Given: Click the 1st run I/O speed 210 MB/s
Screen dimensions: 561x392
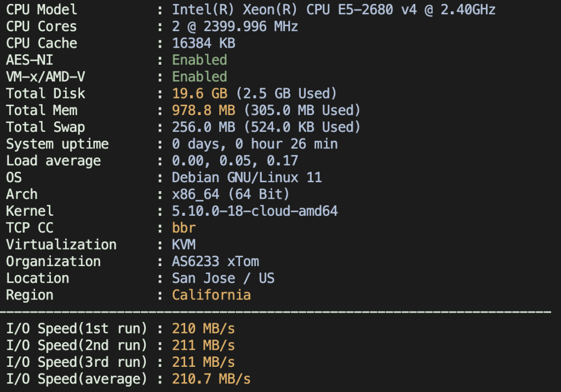Looking at the screenshot, I should 203,329.
